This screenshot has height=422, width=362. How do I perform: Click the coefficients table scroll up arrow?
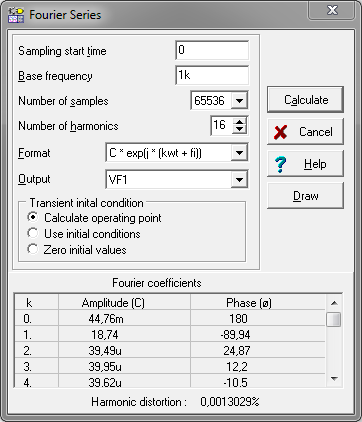coord(334,303)
